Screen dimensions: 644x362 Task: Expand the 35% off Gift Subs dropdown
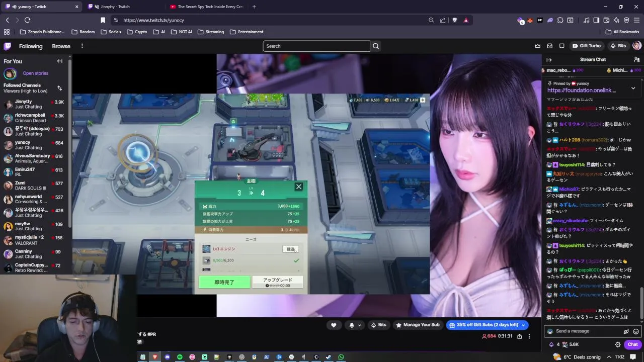coord(523,325)
